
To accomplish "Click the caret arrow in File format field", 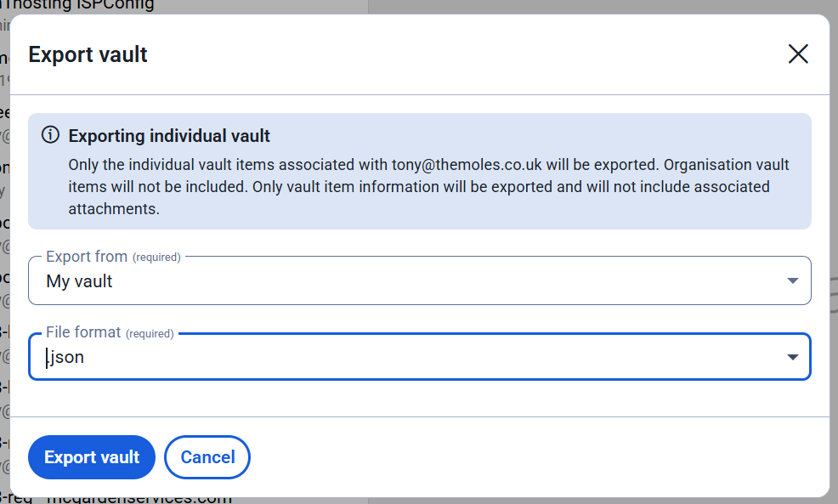I will (793, 357).
